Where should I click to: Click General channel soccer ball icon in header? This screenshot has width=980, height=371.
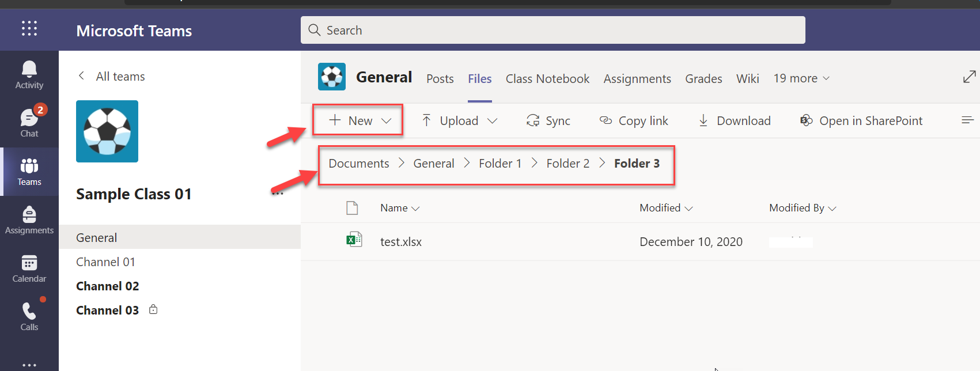332,77
